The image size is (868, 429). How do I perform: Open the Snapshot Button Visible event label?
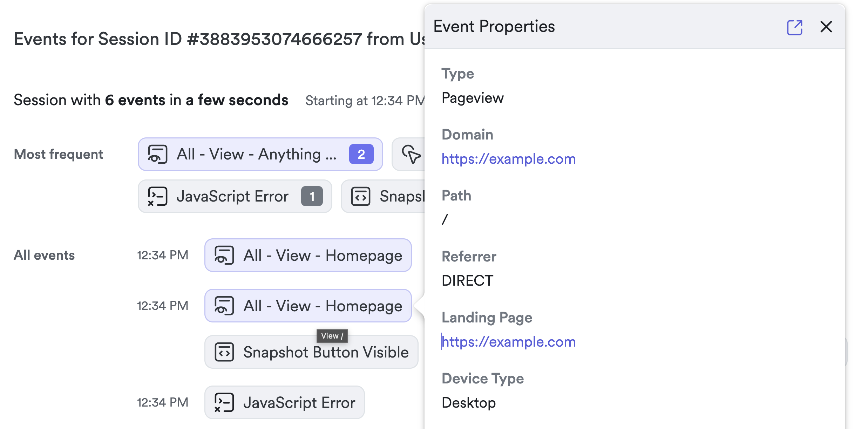tap(326, 352)
